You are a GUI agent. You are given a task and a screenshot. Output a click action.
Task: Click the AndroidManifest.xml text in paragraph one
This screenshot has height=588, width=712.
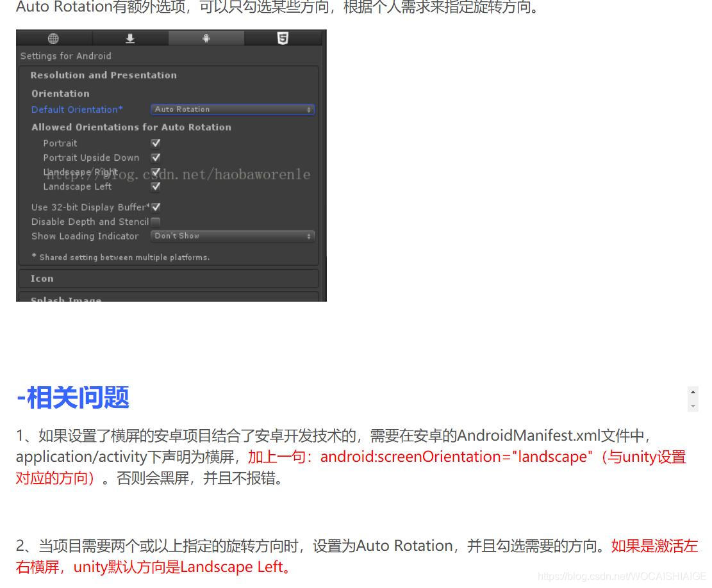pyautogui.click(x=529, y=436)
